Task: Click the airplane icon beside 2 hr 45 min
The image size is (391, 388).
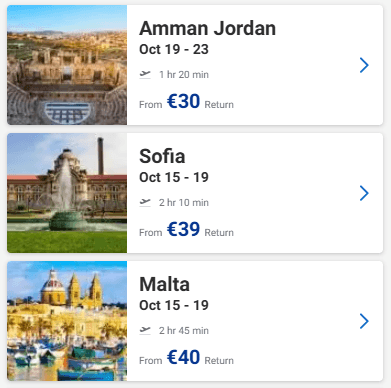Action: point(145,330)
